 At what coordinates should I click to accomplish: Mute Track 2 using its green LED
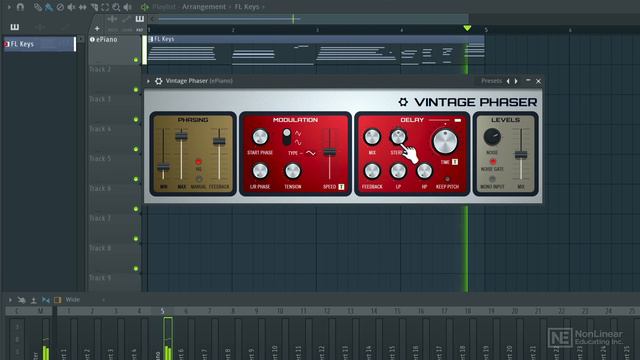(x=136, y=90)
